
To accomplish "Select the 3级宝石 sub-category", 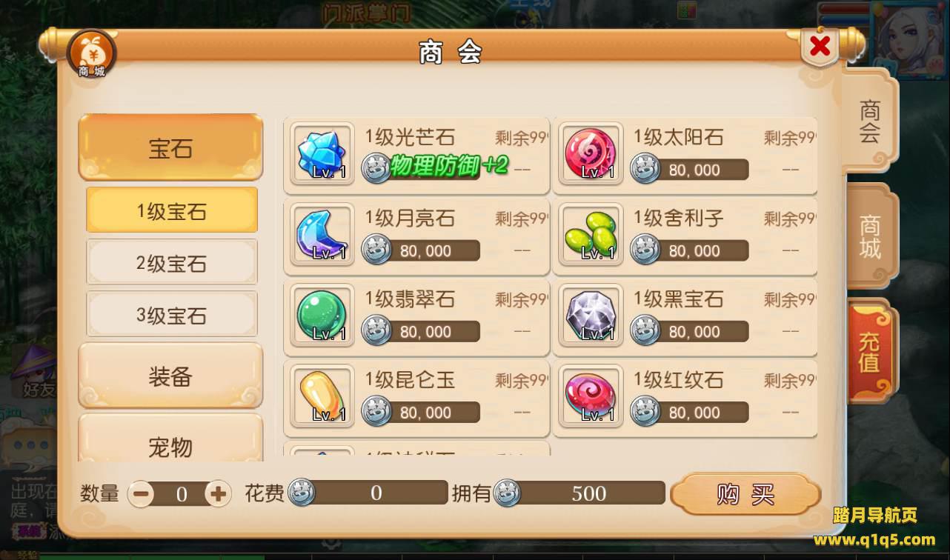I will pyautogui.click(x=172, y=315).
